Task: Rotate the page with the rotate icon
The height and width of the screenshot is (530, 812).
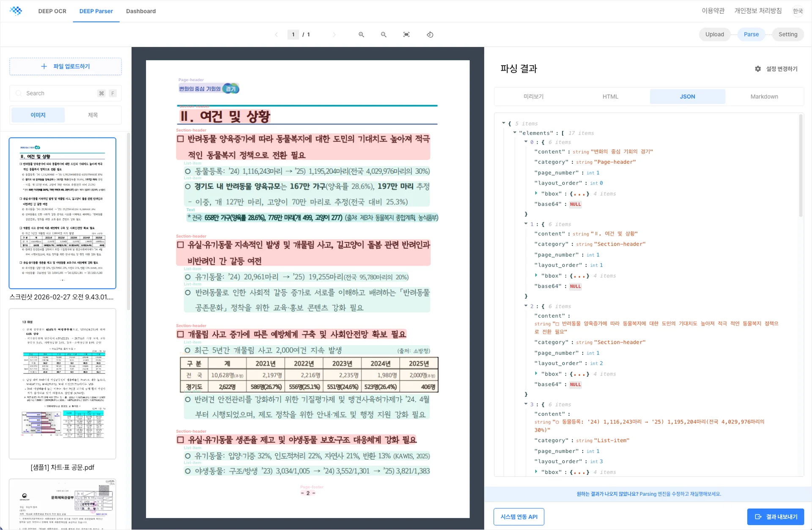Action: (x=430, y=34)
